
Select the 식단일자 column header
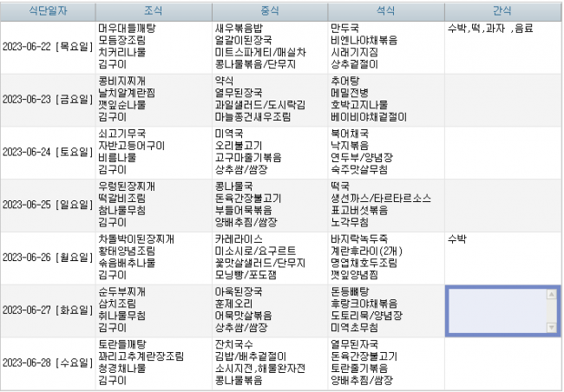coord(48,11)
